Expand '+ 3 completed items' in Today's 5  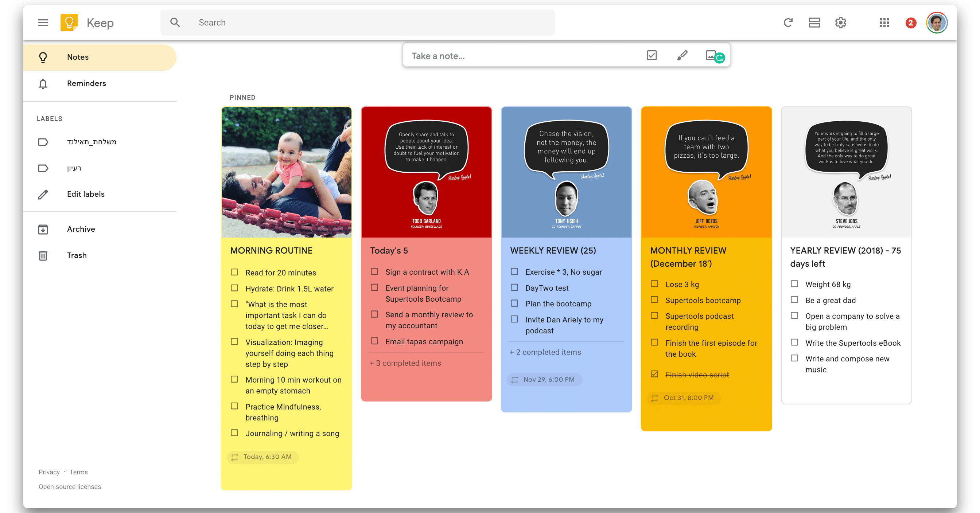click(x=405, y=363)
